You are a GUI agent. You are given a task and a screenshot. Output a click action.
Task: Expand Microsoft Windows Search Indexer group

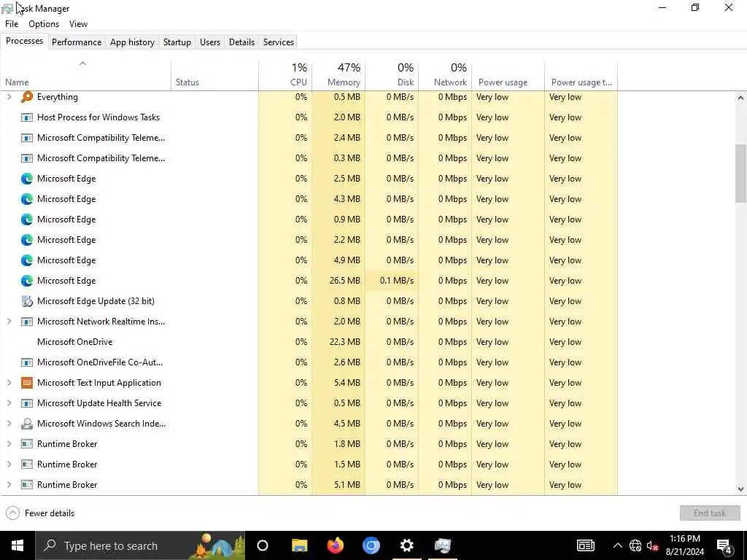pyautogui.click(x=9, y=424)
